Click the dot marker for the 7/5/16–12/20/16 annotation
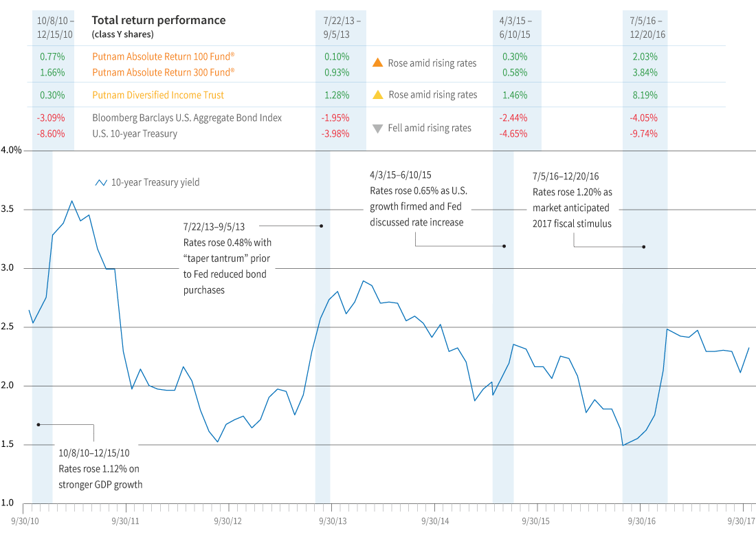The width and height of the screenshot is (756, 537). tap(644, 247)
